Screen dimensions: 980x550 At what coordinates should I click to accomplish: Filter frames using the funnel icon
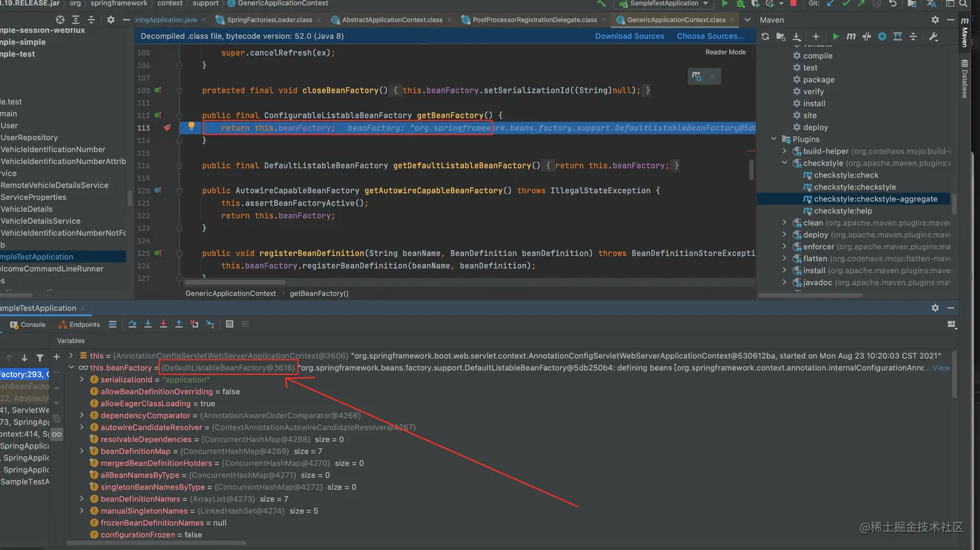[x=40, y=357]
